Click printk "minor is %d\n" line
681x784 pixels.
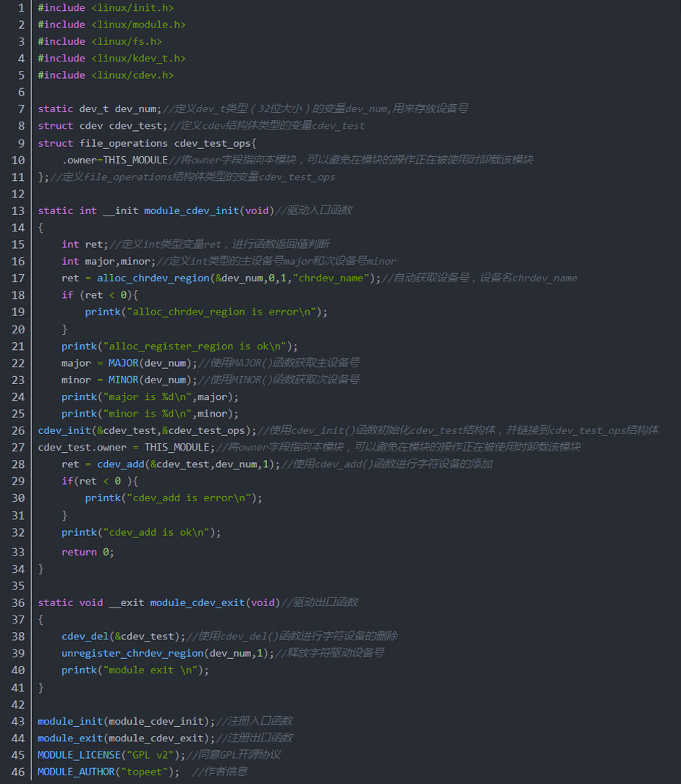click(150, 414)
